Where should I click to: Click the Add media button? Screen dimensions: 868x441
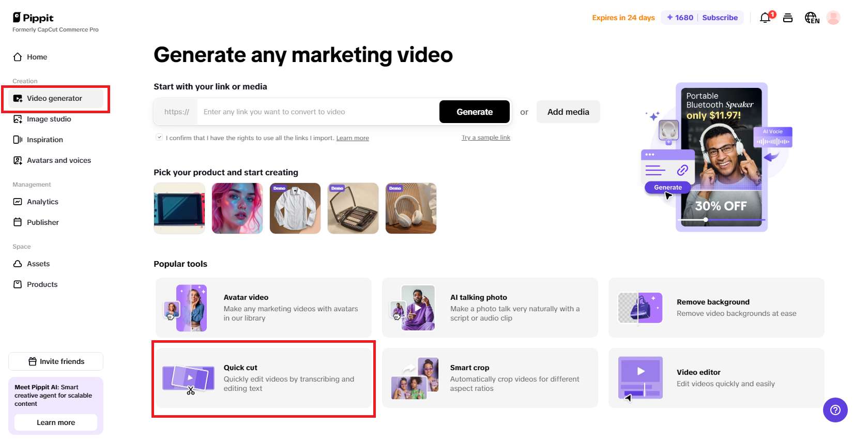click(x=568, y=112)
